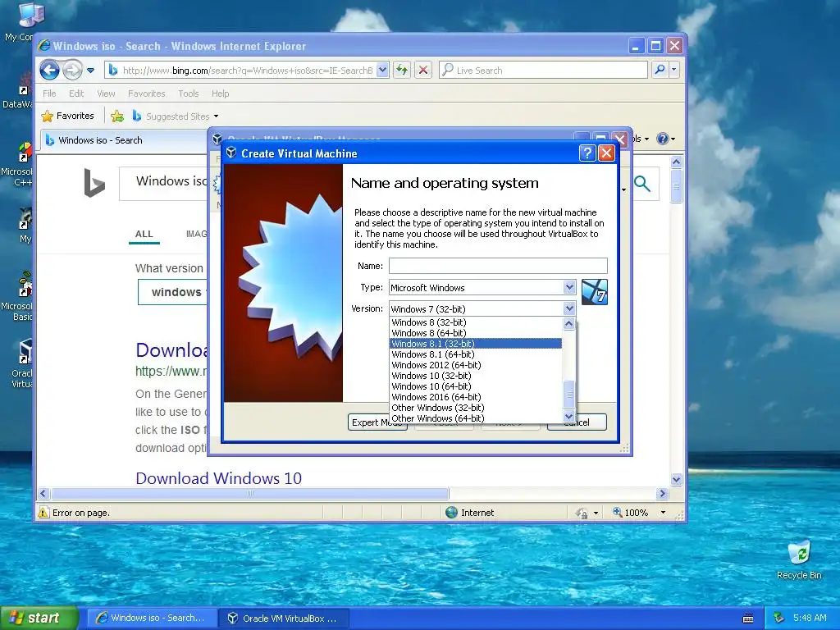This screenshot has width=840, height=630.
Task: Select Windows 10 (32-bit) option
Action: point(475,376)
